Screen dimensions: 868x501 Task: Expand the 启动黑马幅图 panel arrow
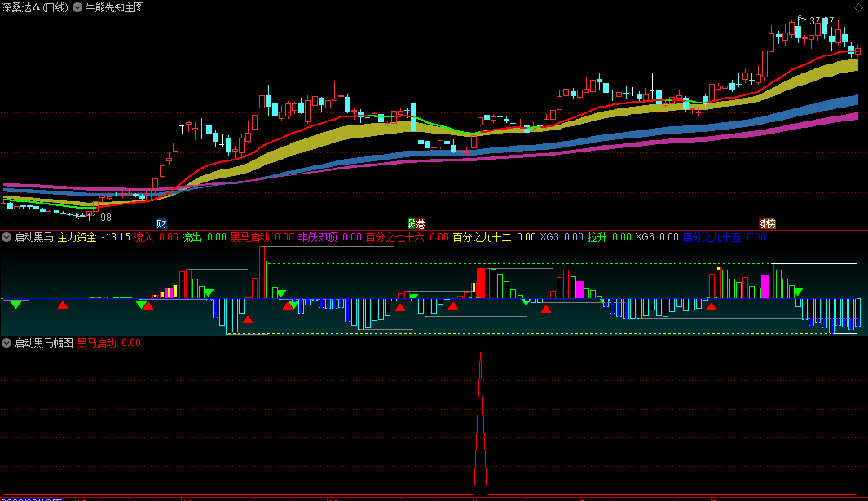[7, 343]
